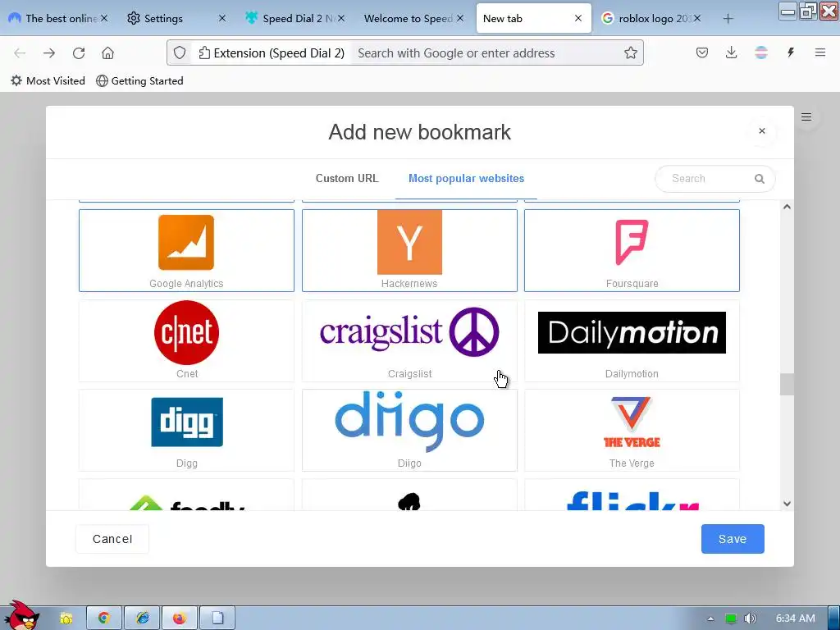This screenshot has width=840, height=630.
Task: Open the Most Visited bookmarks folder
Action: (x=48, y=81)
